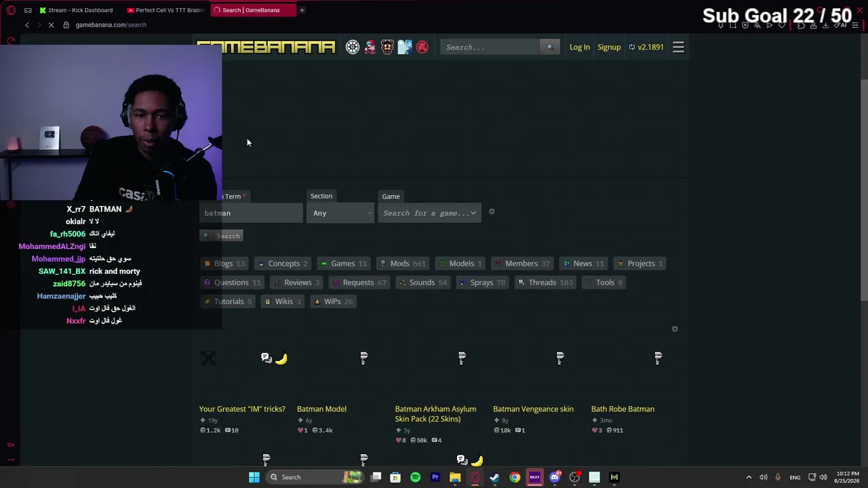The height and width of the screenshot is (488, 868).
Task: Switch to the Stream - Kick Dashboard tab
Action: (77, 10)
